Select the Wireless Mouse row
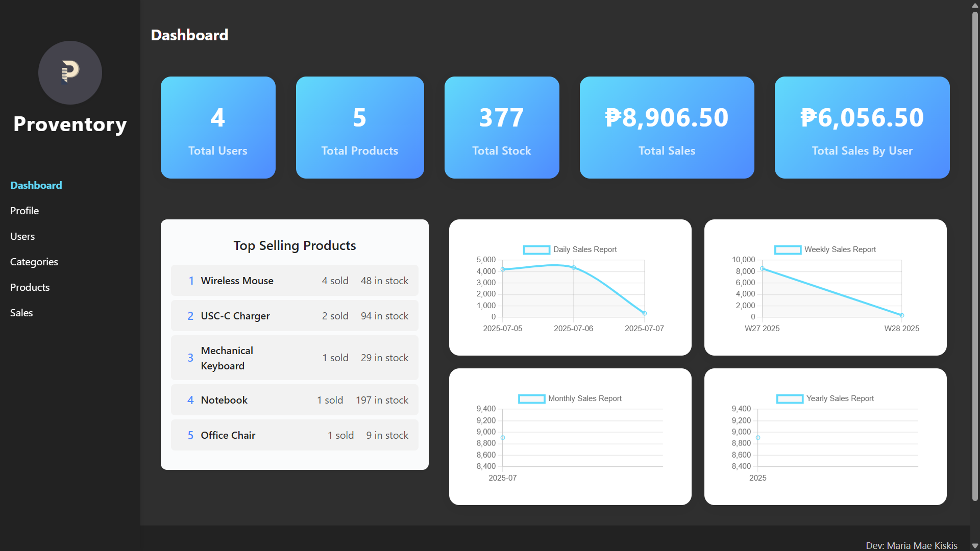 click(295, 281)
